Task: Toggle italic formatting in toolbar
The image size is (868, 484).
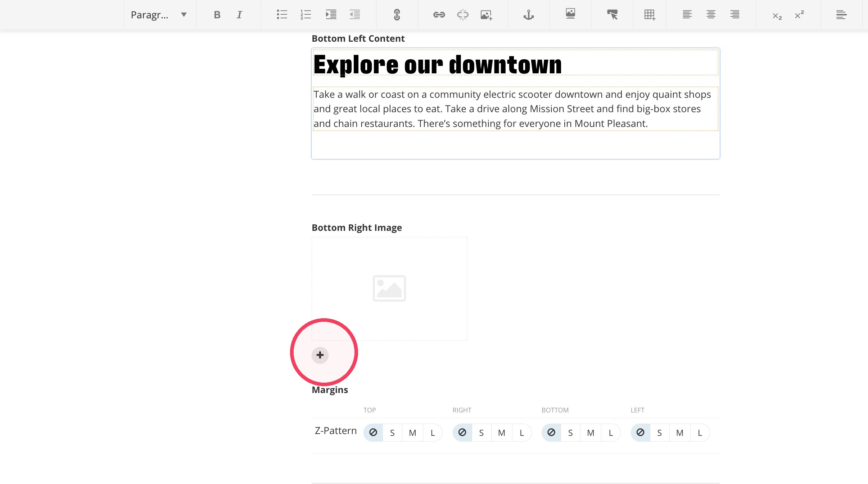Action: (239, 15)
